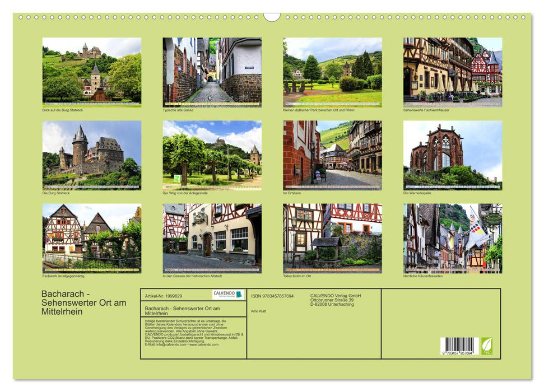Screen dimensions: 544x392
Task: Click the CALVENDO publisher logo
Action: coord(224,294)
